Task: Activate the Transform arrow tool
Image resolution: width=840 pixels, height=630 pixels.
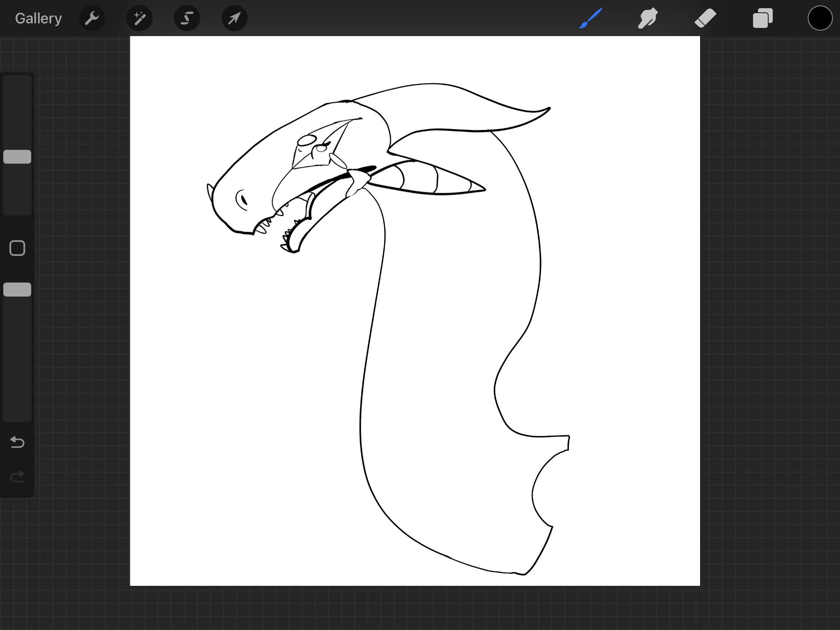Action: (x=235, y=18)
